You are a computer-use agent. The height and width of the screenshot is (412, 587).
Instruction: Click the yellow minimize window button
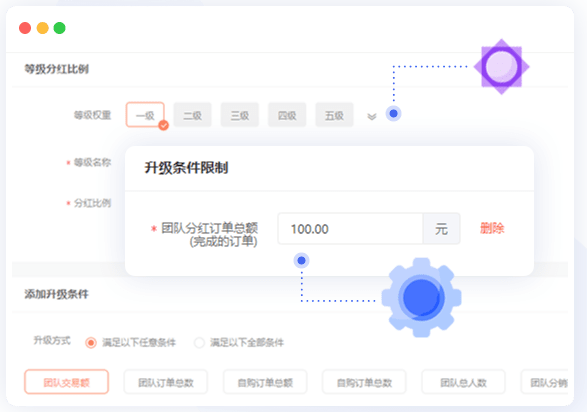coord(42,28)
